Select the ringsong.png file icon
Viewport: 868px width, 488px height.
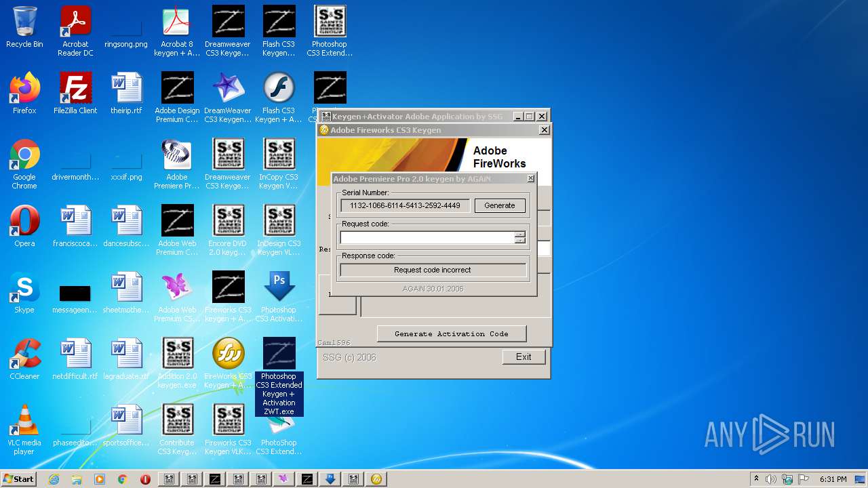pyautogui.click(x=126, y=30)
